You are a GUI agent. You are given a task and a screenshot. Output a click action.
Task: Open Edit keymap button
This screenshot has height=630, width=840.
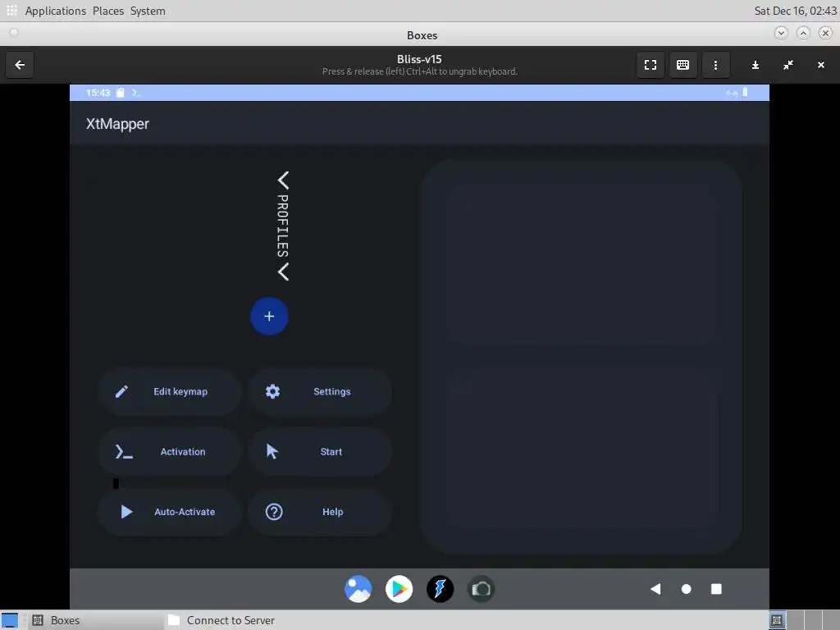tap(170, 391)
